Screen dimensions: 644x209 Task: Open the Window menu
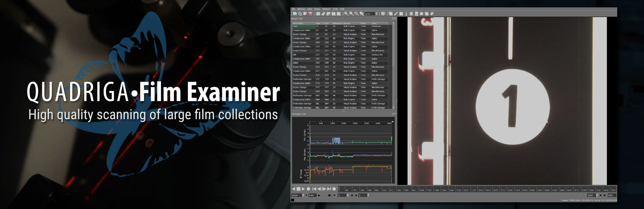click(301, 9)
